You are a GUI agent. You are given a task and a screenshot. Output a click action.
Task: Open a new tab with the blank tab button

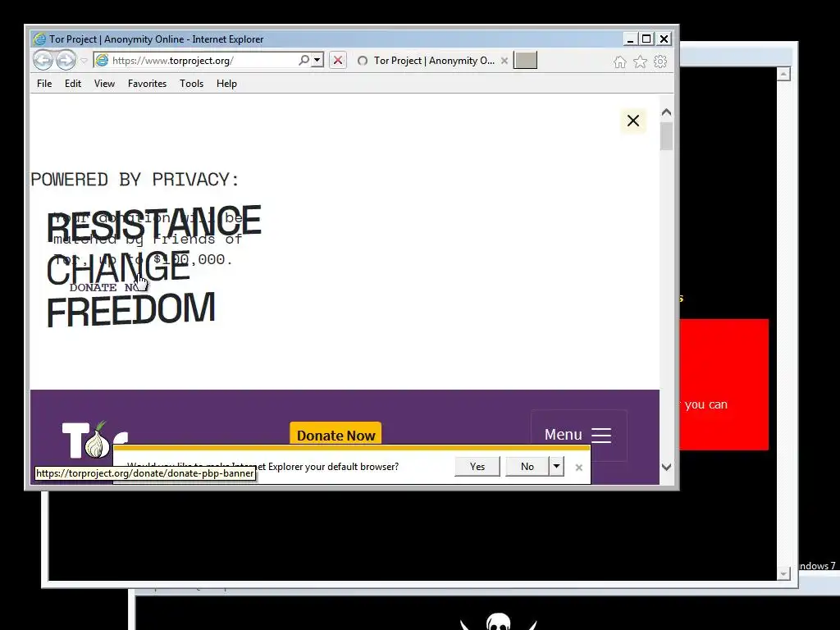[x=525, y=60]
